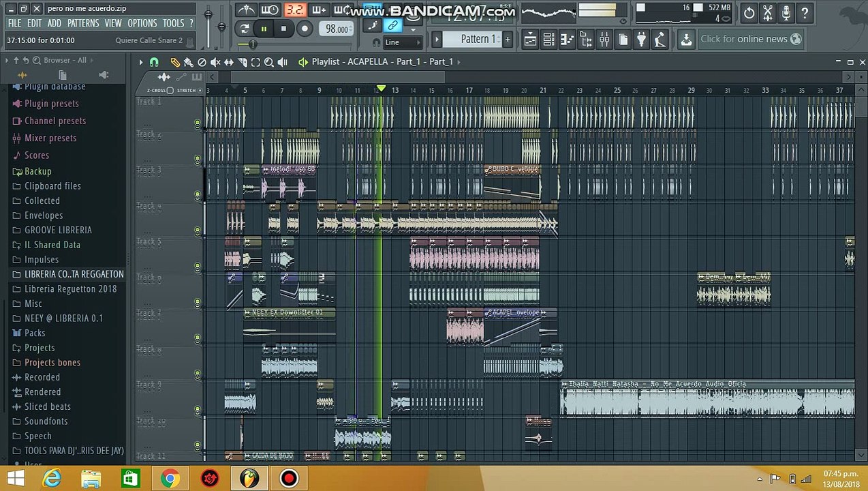
Task: Toggle the countdown 3.2 button
Action: click(x=294, y=10)
